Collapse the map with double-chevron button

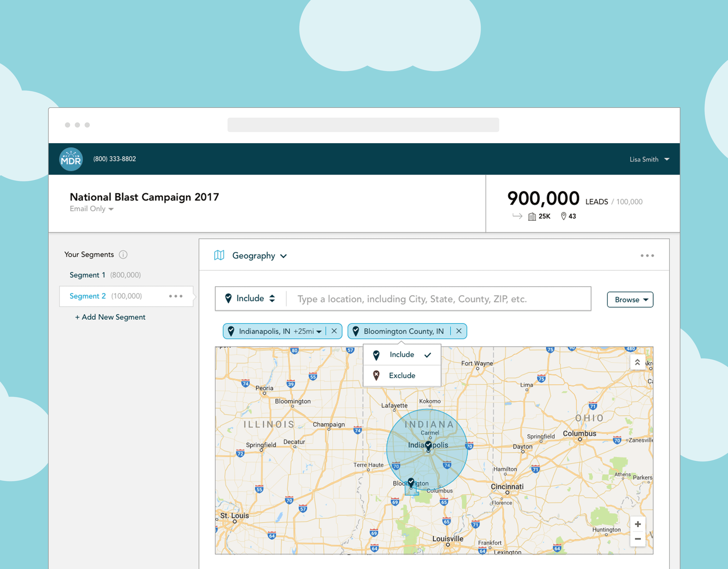tap(637, 362)
